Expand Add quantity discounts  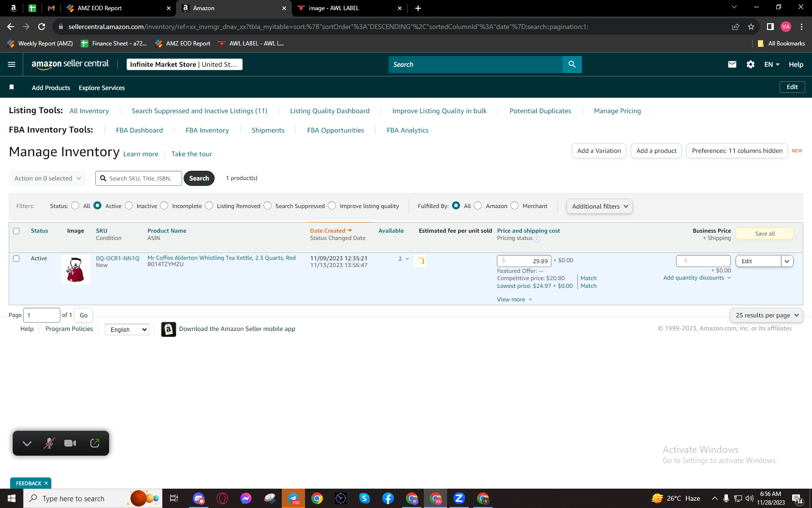click(x=697, y=278)
